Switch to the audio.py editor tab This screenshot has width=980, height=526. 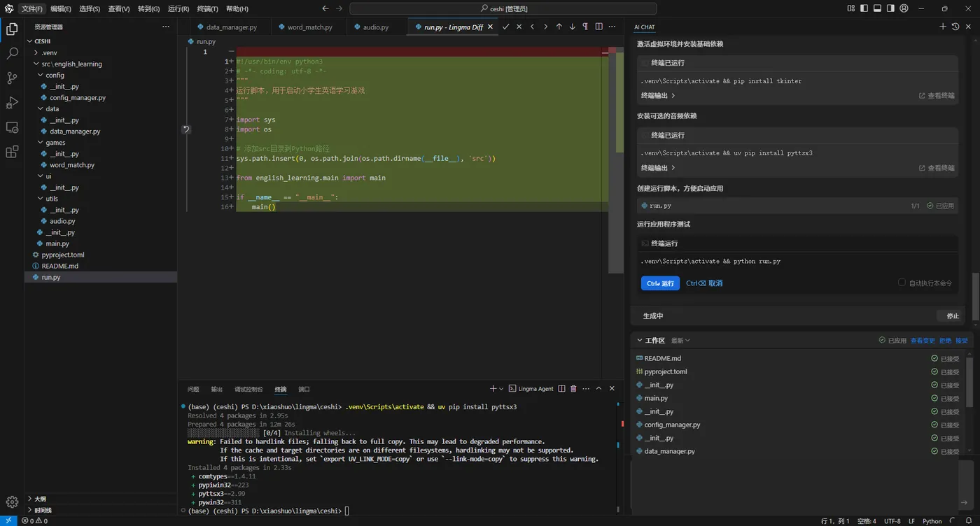tap(376, 27)
